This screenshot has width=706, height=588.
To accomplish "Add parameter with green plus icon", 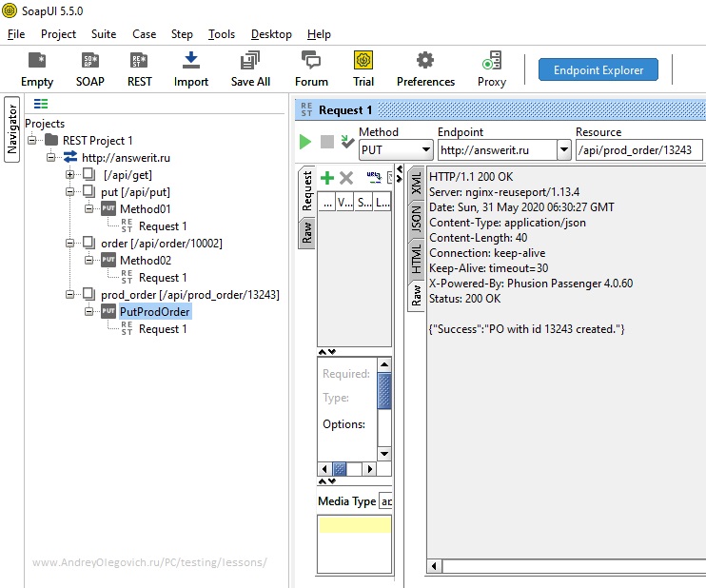I will (327, 178).
